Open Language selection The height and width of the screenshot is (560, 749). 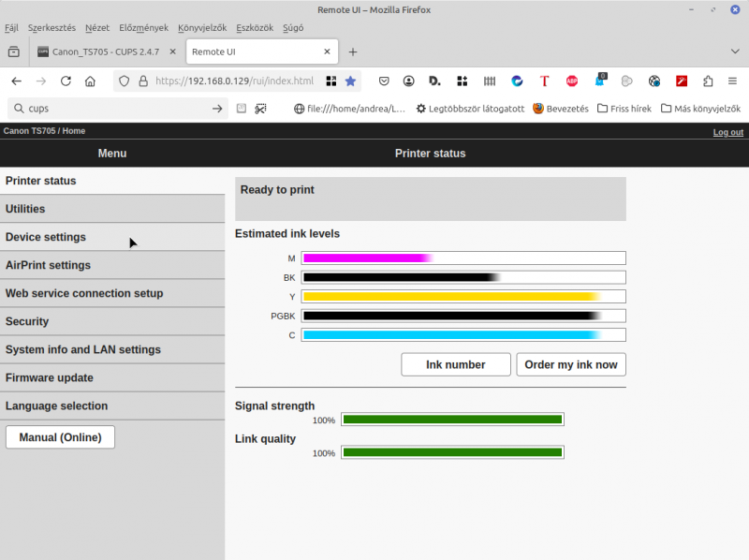[x=112, y=406]
